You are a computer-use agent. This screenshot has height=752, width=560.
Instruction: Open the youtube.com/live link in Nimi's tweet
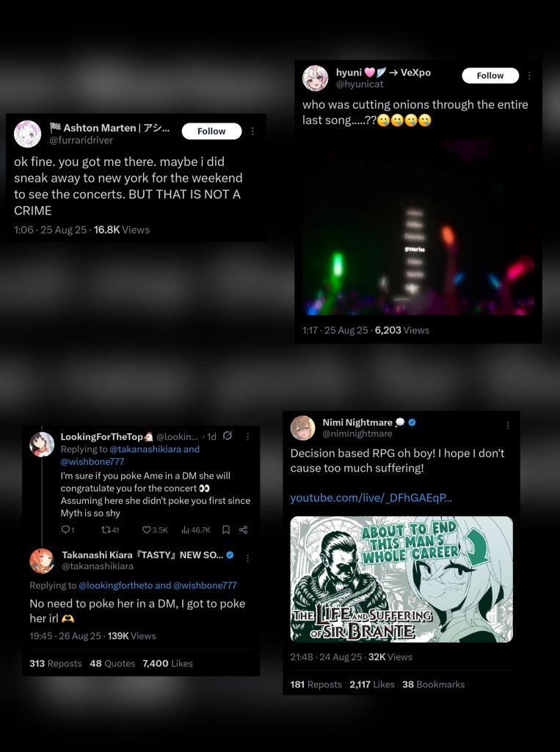(x=371, y=498)
